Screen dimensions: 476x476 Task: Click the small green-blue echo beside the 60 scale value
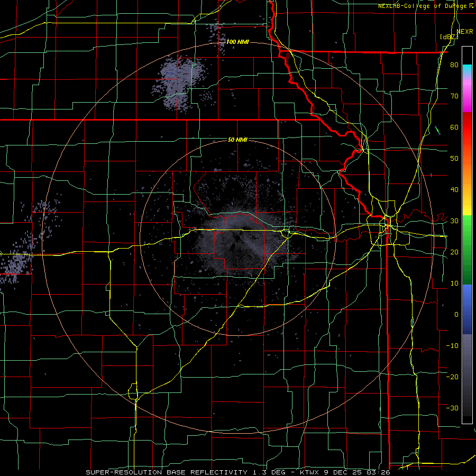pos(437,131)
